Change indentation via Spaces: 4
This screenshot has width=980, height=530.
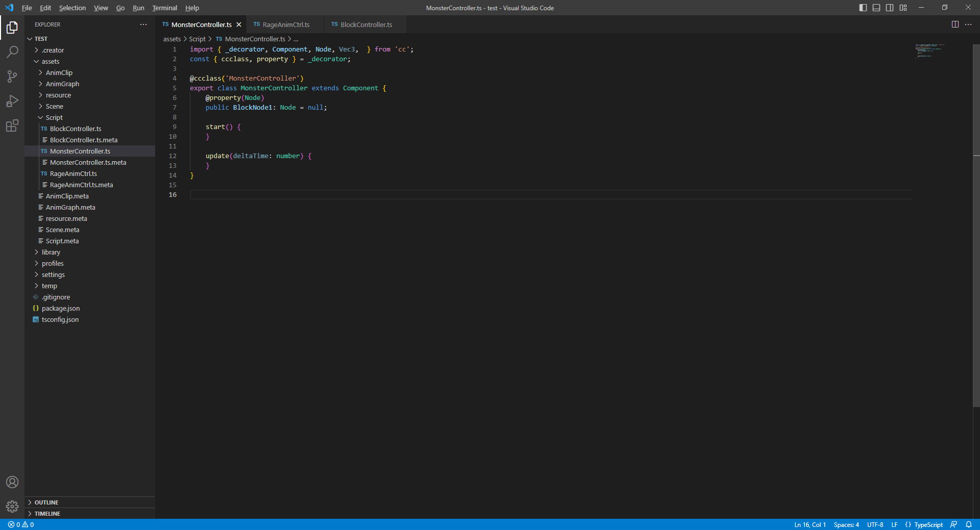(846, 524)
